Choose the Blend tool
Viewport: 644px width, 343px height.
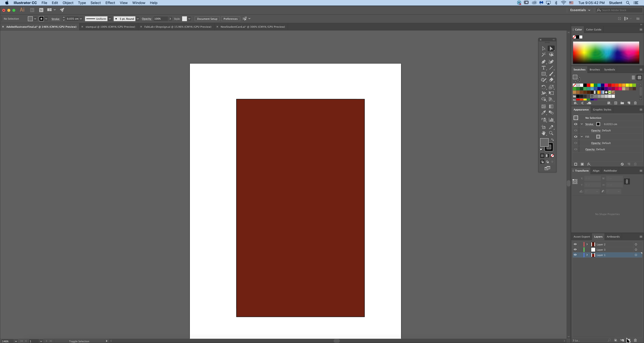click(x=551, y=113)
